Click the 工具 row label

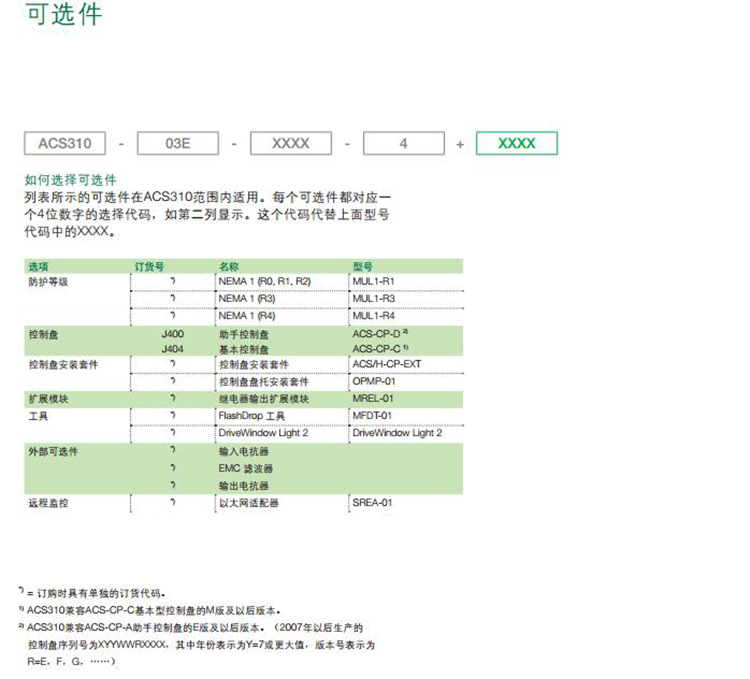click(x=38, y=416)
